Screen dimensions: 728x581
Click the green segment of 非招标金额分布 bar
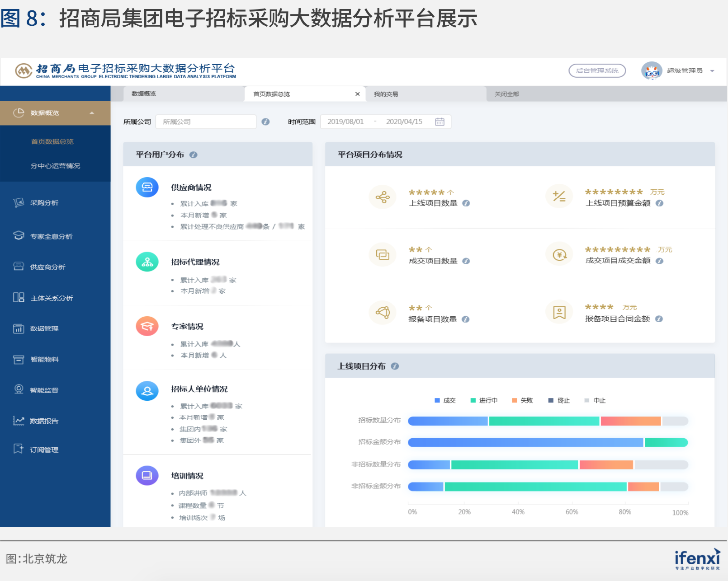point(535,487)
